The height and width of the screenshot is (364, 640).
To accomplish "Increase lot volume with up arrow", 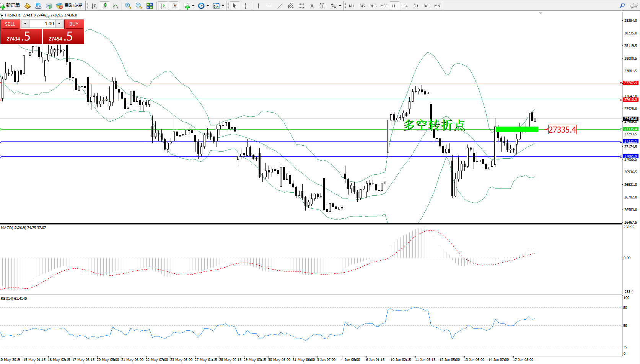I will [59, 24].
